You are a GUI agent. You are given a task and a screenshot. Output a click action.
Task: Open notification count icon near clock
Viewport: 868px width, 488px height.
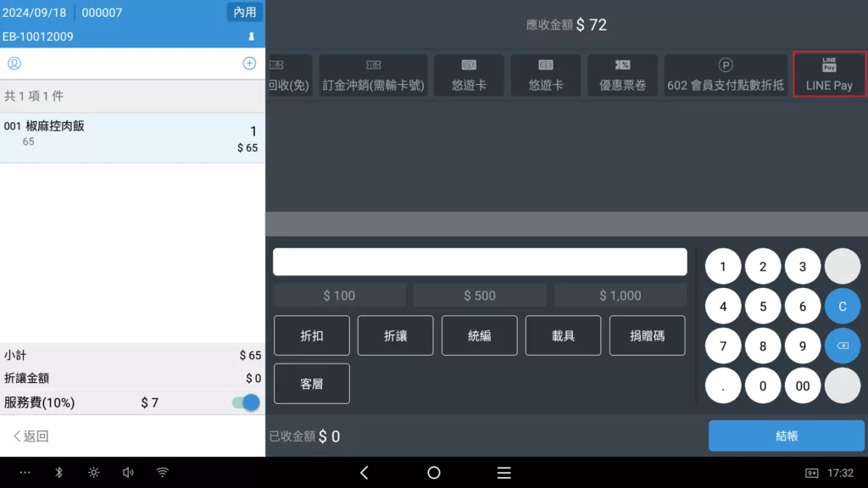(x=811, y=473)
